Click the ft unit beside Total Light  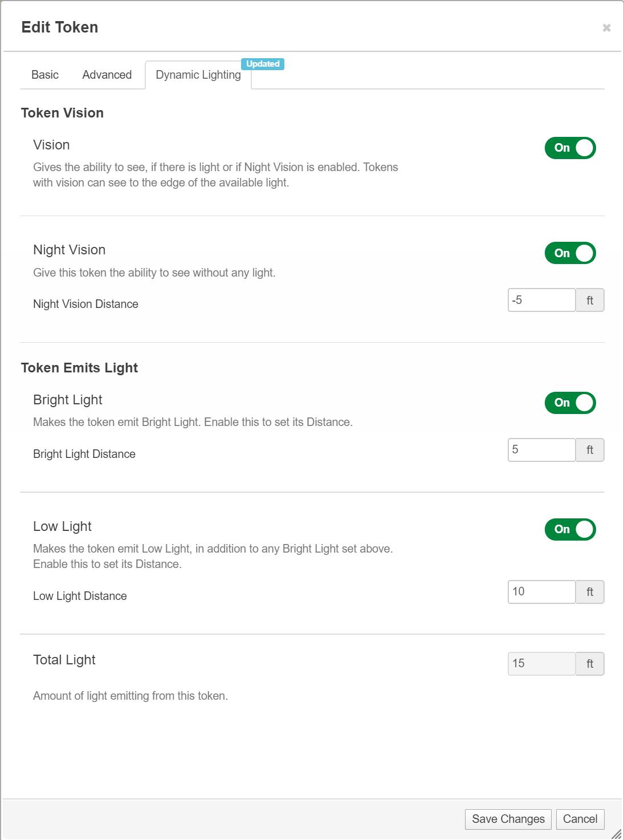590,664
